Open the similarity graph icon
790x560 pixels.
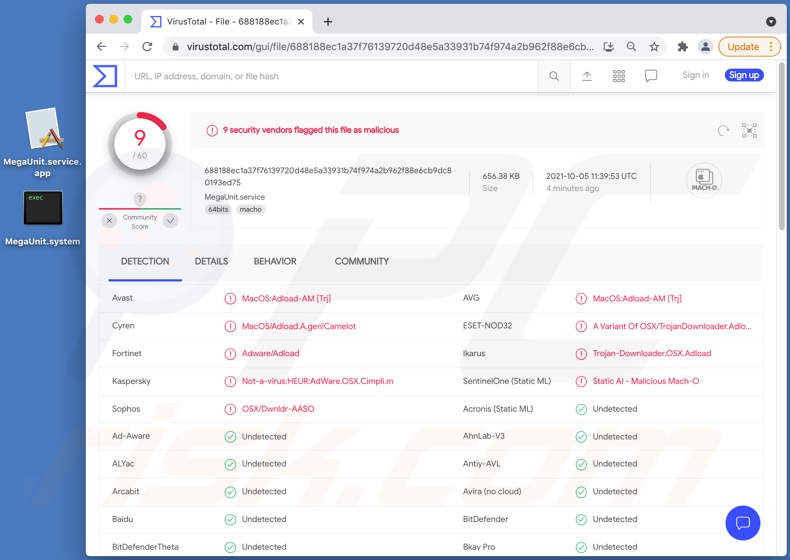click(749, 130)
